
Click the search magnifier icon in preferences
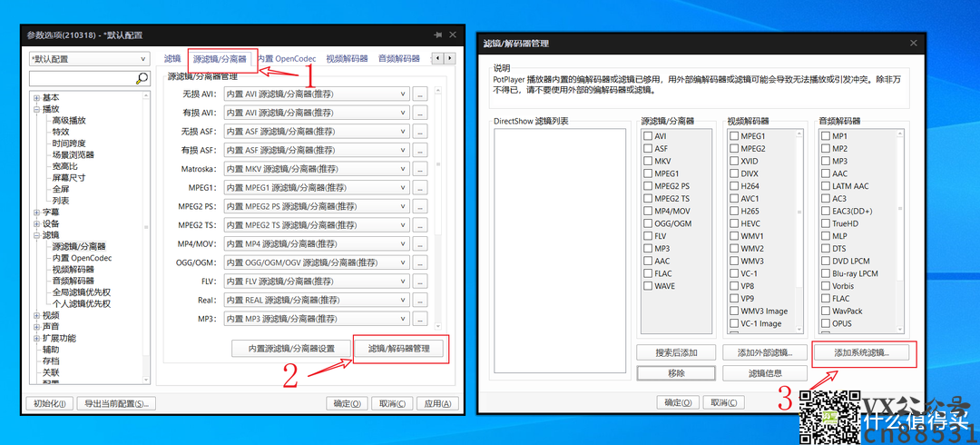[x=142, y=79]
